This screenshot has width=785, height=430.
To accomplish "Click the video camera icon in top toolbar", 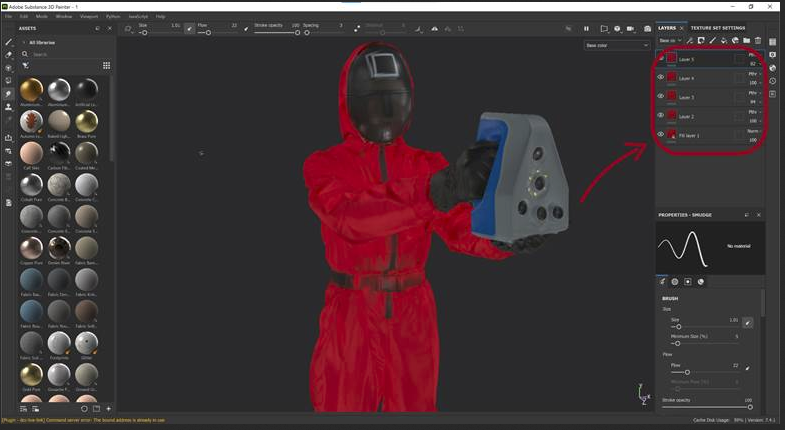I will pos(631,29).
